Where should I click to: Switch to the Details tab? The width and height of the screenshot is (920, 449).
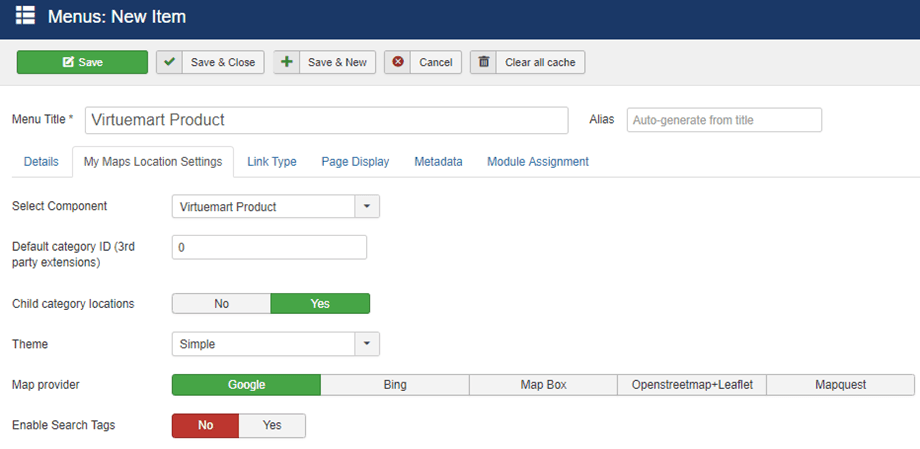(41, 161)
